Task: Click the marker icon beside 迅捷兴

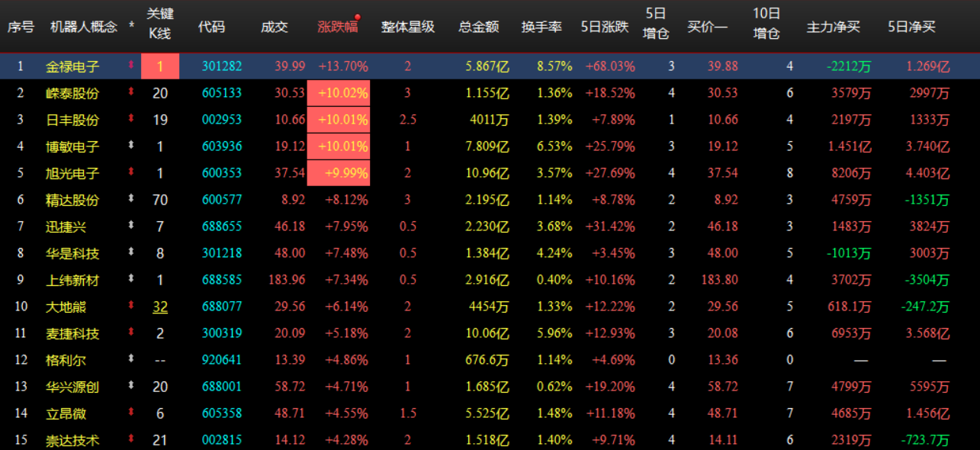Action: coord(131,226)
